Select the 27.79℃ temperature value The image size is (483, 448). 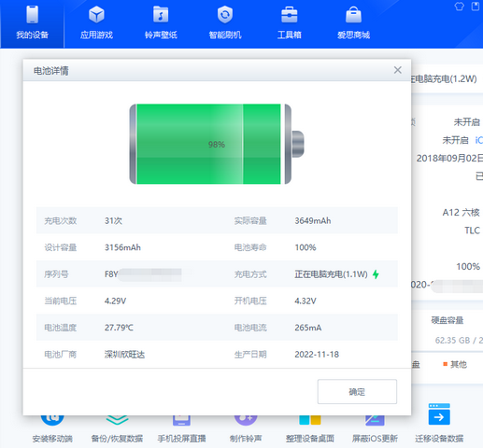119,328
